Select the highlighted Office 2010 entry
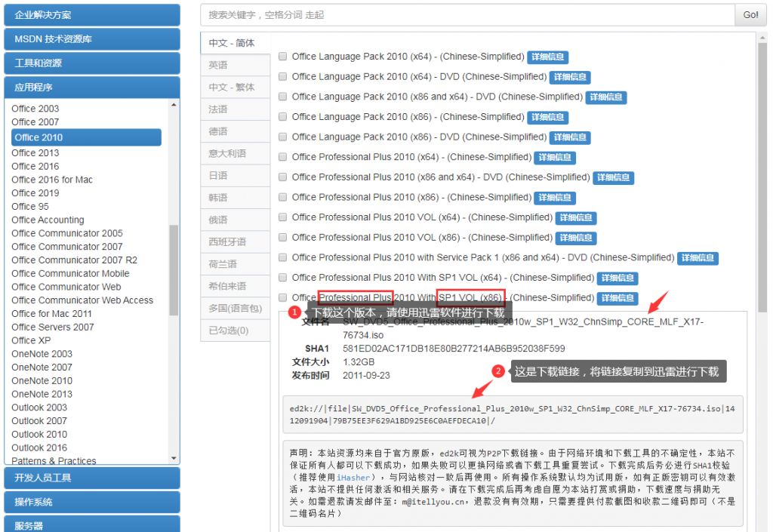Viewport: 773px width, 532px height. [x=86, y=137]
